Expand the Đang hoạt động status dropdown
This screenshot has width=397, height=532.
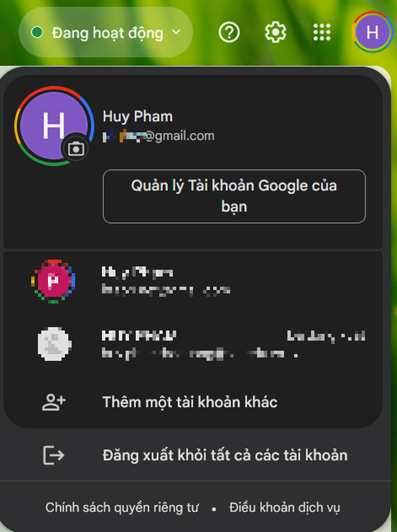106,32
